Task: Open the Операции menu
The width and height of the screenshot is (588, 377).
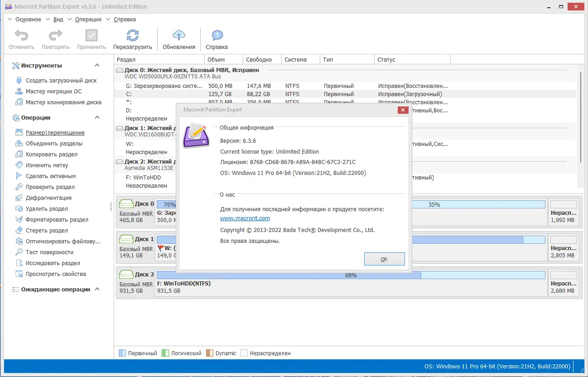Action: [87, 19]
